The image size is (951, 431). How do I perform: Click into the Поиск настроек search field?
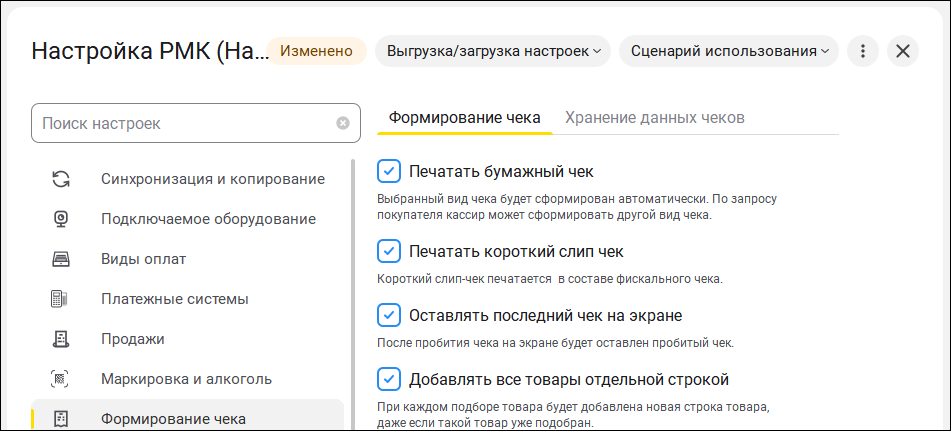tap(185, 123)
